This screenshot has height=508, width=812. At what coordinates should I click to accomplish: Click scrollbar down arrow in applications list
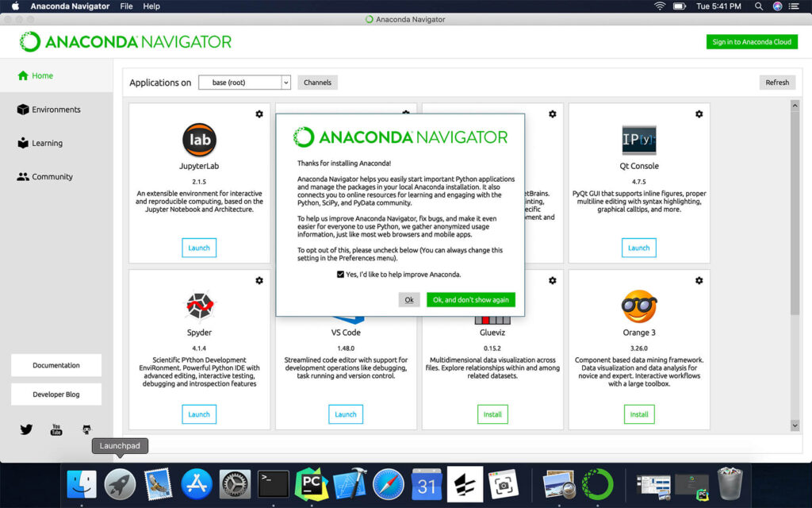795,425
